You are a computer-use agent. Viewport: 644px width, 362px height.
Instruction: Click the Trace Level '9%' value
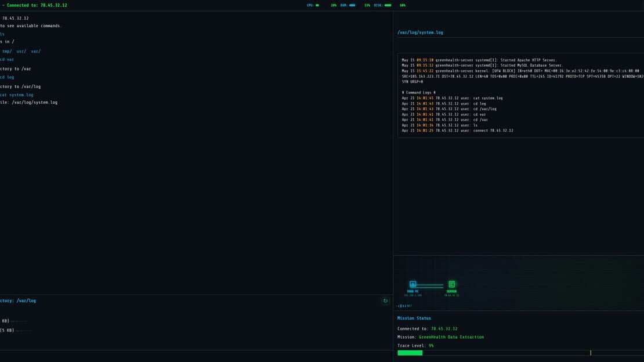pyautogui.click(x=431, y=346)
